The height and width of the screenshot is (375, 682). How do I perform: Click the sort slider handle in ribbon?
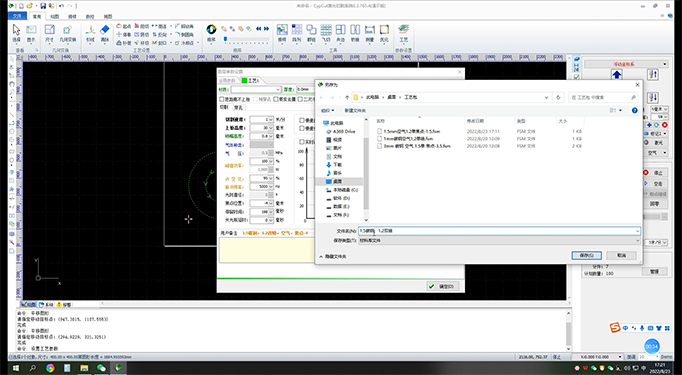(x=225, y=39)
